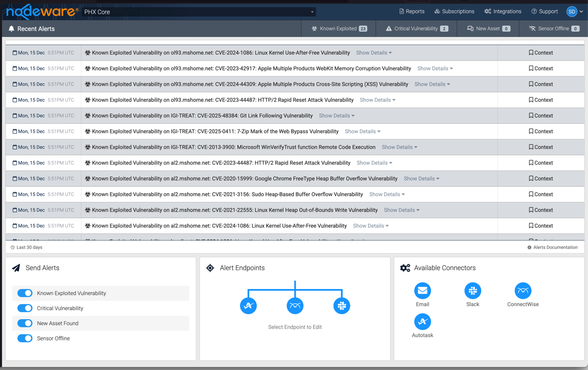Show Details for CVE-2023-42917 WebKit alert
Screen dimensions: 588x370
(435, 68)
